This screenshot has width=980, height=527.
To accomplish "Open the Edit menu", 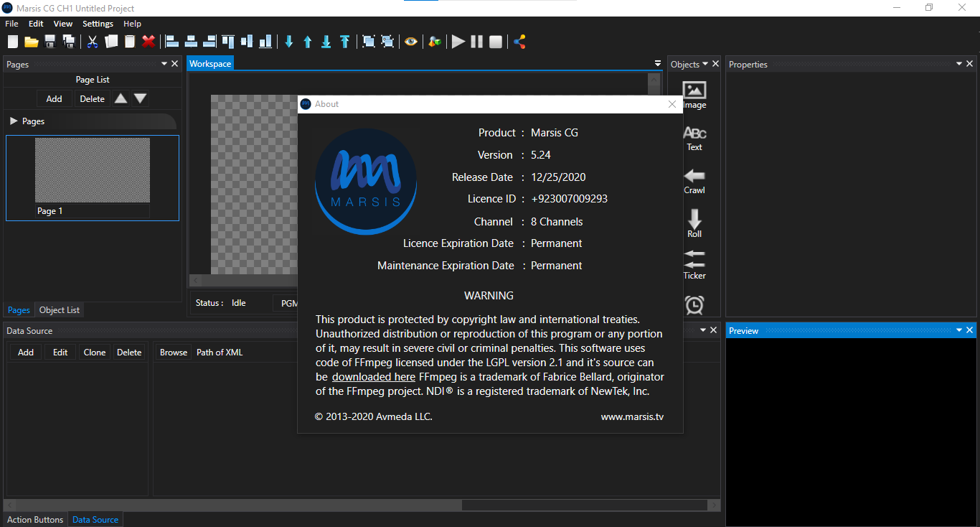I will (36, 24).
